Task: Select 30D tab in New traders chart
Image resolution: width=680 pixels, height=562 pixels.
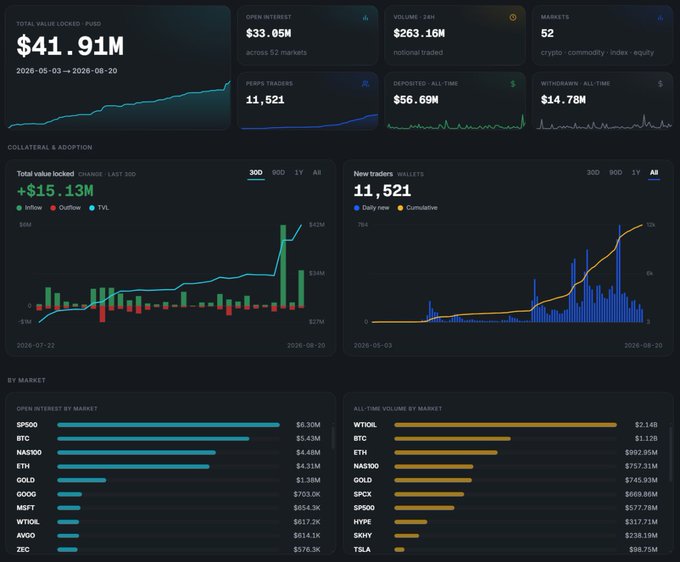Action: click(x=593, y=173)
